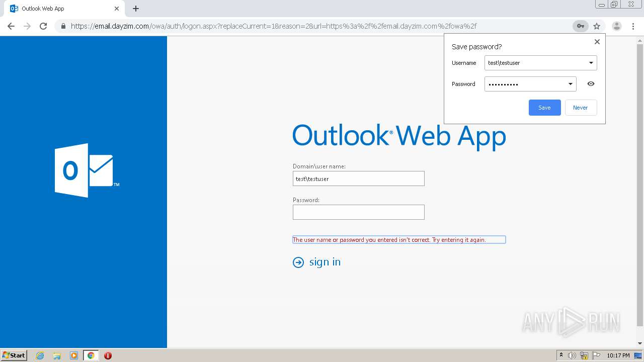Click the Outlook logo on blue panel
The height and width of the screenshot is (362, 644).
87,170
